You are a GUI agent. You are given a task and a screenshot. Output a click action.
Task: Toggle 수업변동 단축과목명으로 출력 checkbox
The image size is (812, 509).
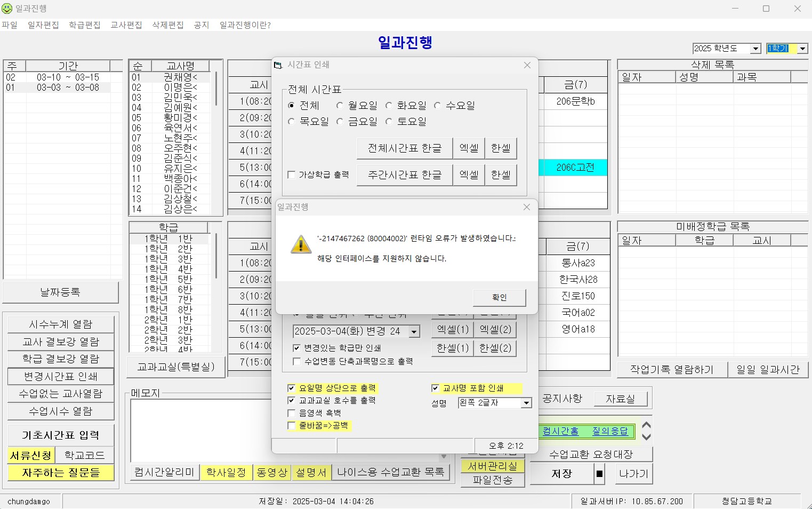(x=297, y=361)
